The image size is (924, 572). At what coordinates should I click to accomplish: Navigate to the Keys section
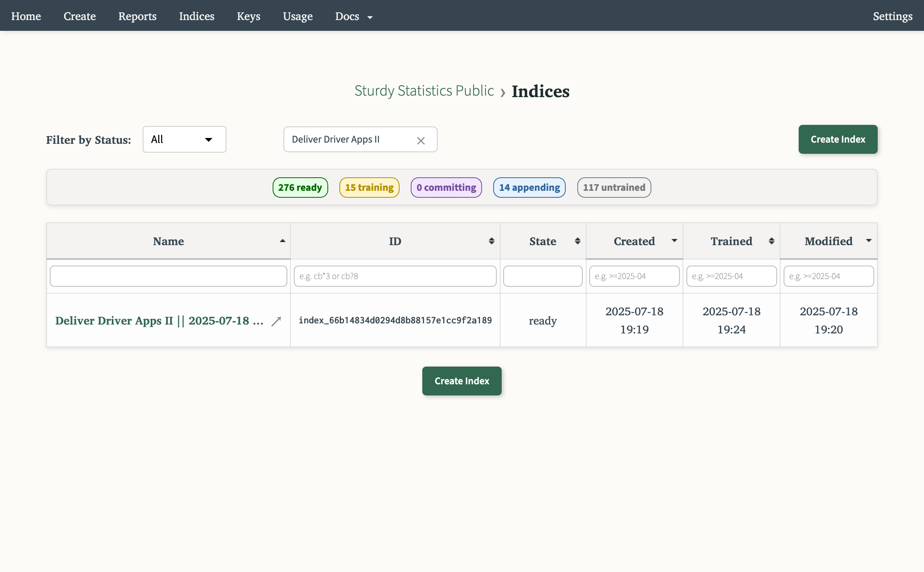coord(248,16)
